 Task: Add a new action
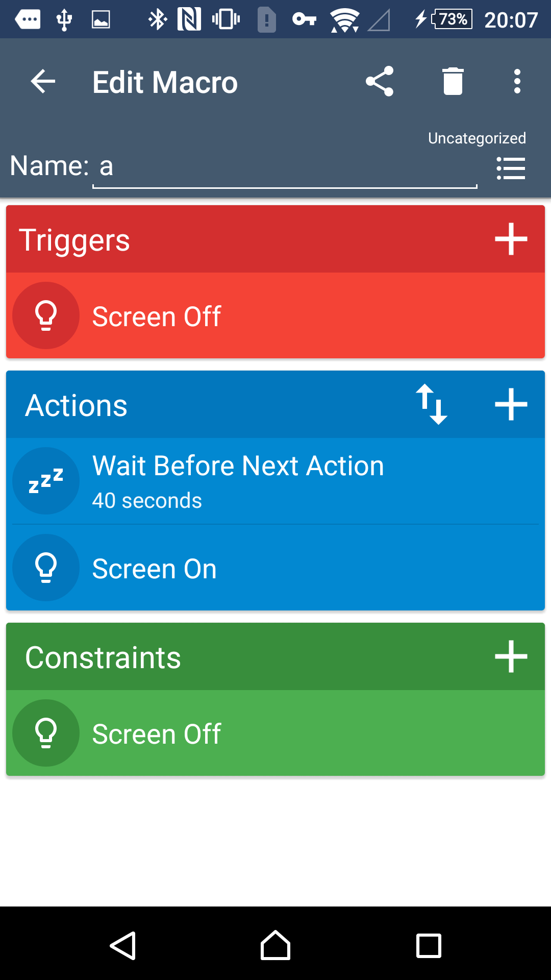(511, 404)
